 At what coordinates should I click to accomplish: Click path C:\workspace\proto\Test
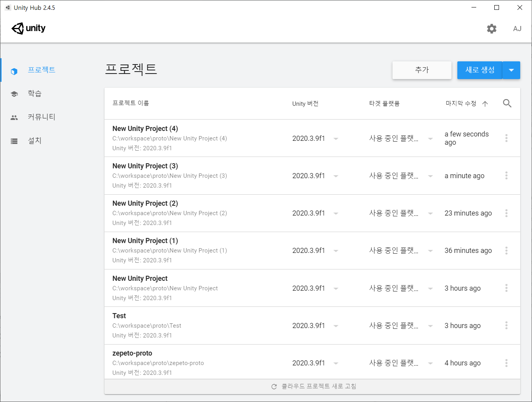pyautogui.click(x=147, y=326)
